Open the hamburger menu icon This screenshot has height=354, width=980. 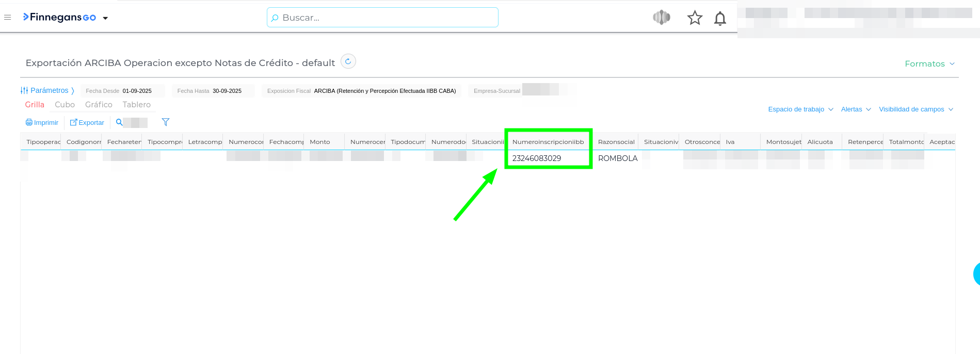(8, 18)
